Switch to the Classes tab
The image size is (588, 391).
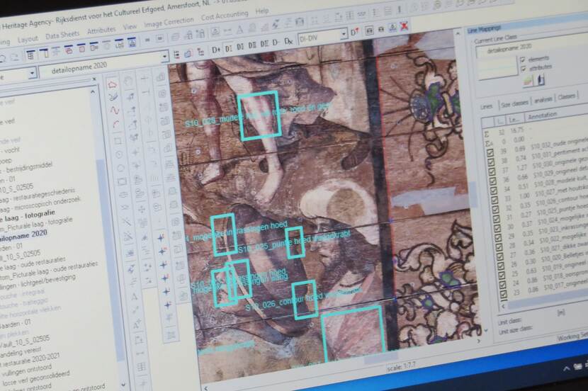566,96
